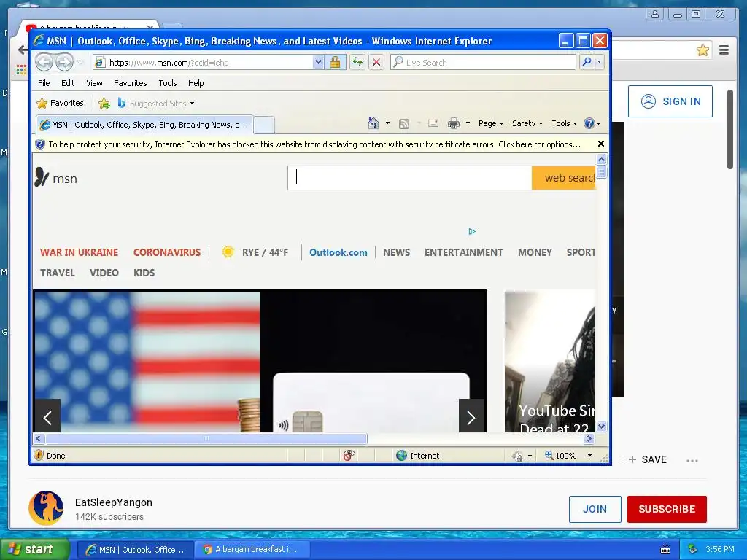
Task: Expand the Suggested Sites dropdown
Action: click(192, 104)
